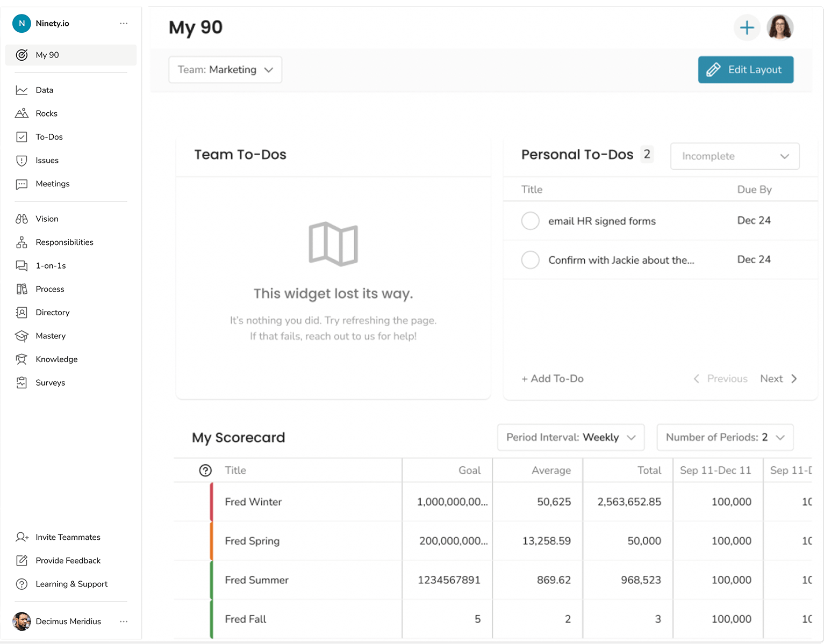Click red status bar of Fred Winter
The height and width of the screenshot is (644, 824).
click(x=211, y=502)
